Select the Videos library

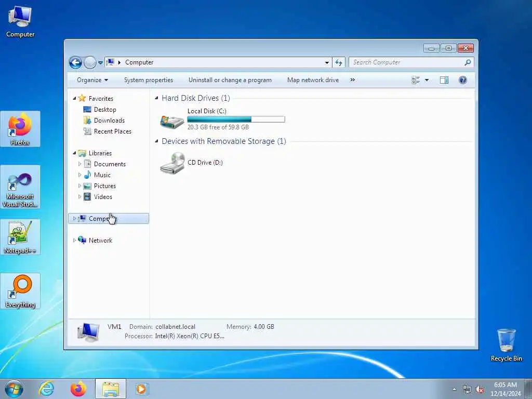click(x=103, y=197)
